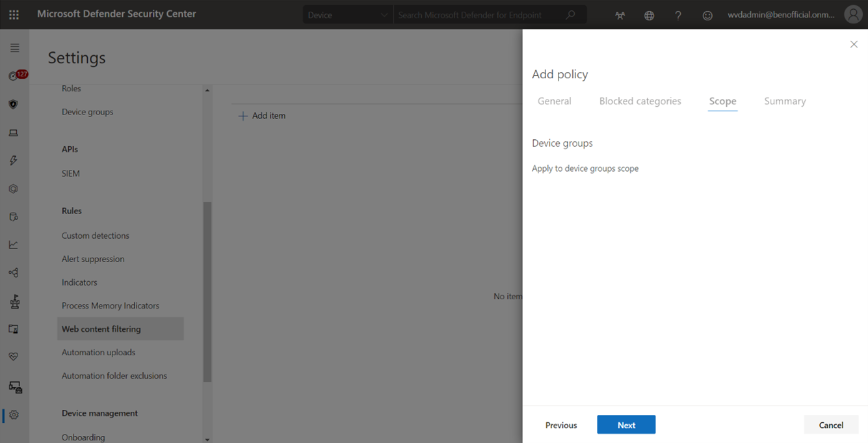
Task: Switch to the Summary tab
Action: 785,101
